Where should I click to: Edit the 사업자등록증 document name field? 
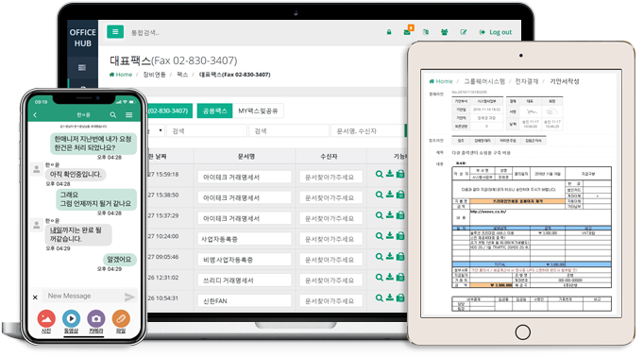point(245,239)
